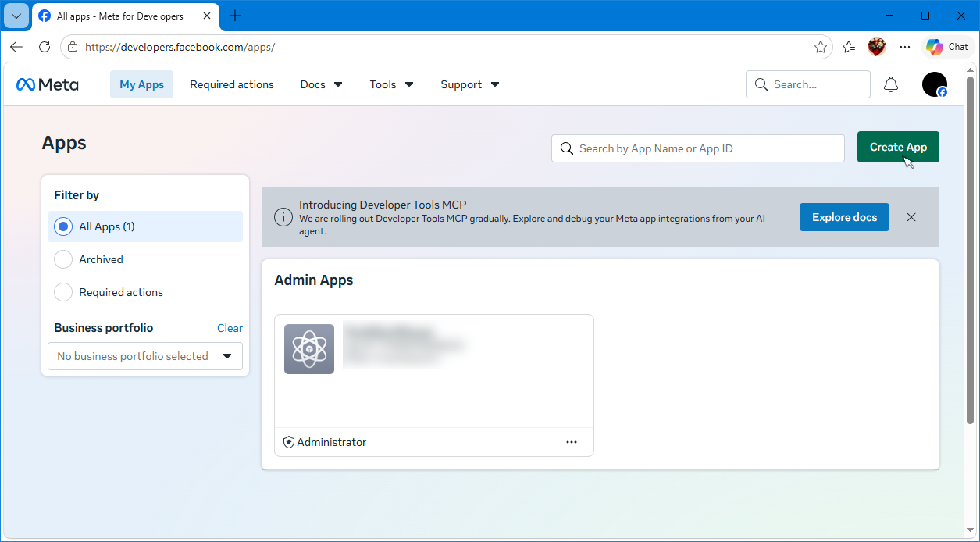
Task: Click the Admin Apps heading
Action: [x=314, y=280]
